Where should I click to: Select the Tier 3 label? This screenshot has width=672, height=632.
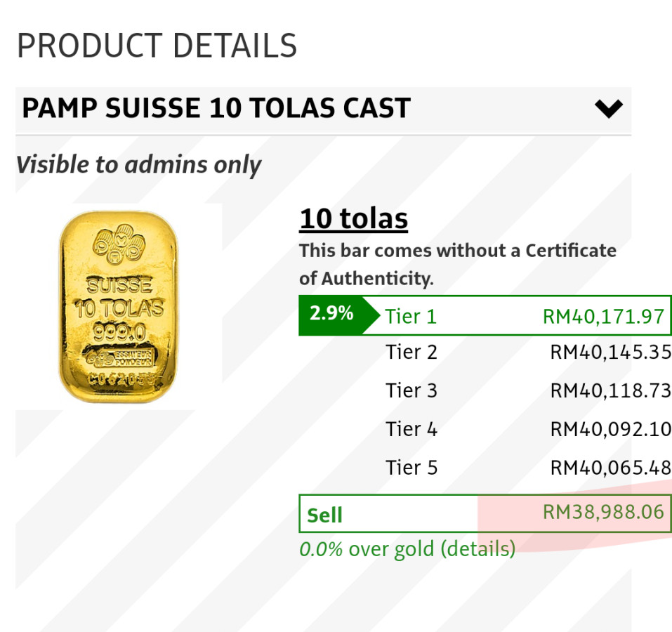pos(411,390)
